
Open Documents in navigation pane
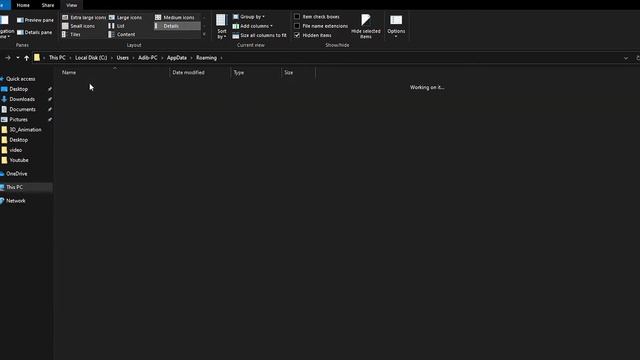coord(22,109)
